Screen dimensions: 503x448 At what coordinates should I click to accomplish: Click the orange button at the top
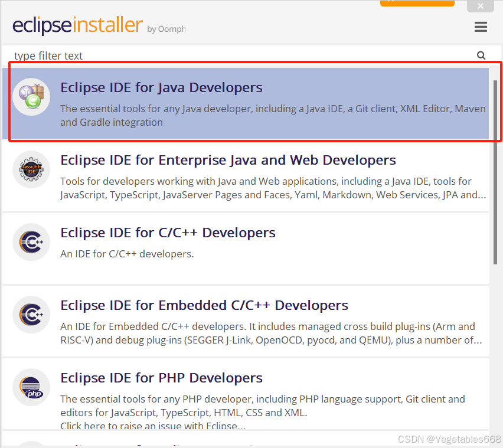pos(417,4)
